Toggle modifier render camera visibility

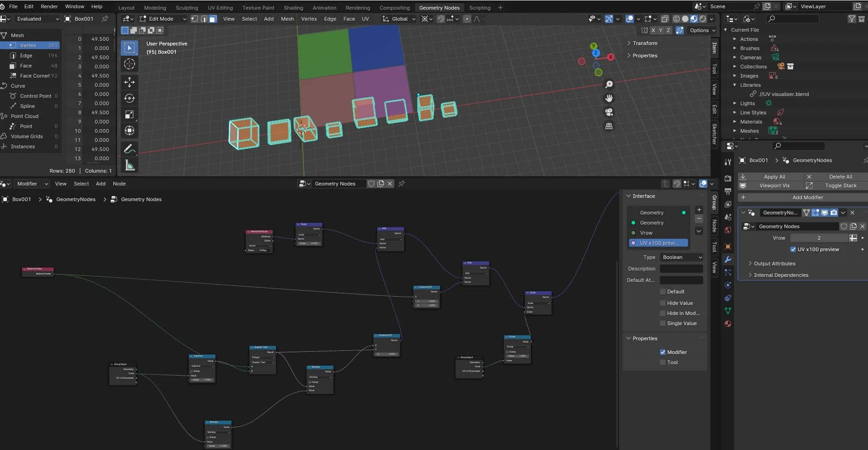pyautogui.click(x=834, y=213)
